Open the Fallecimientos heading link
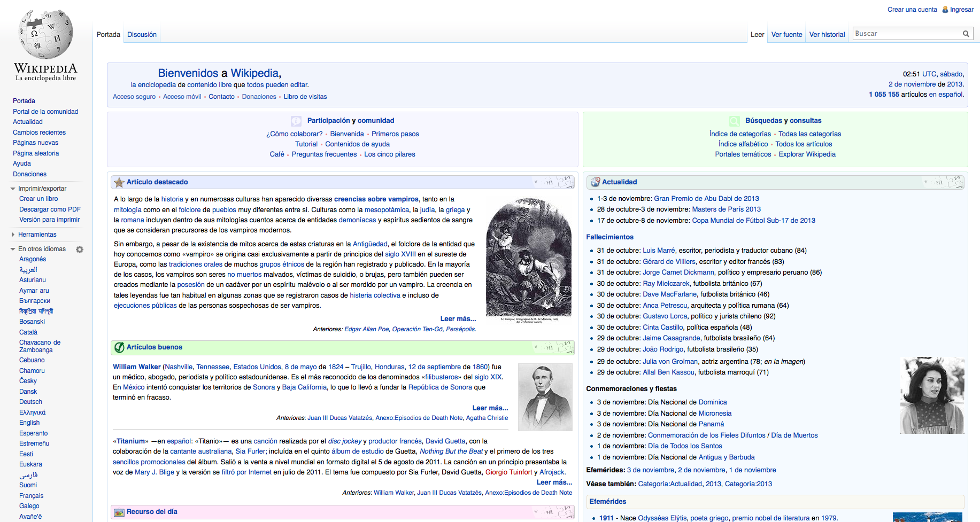The width and height of the screenshot is (980, 522). [609, 237]
